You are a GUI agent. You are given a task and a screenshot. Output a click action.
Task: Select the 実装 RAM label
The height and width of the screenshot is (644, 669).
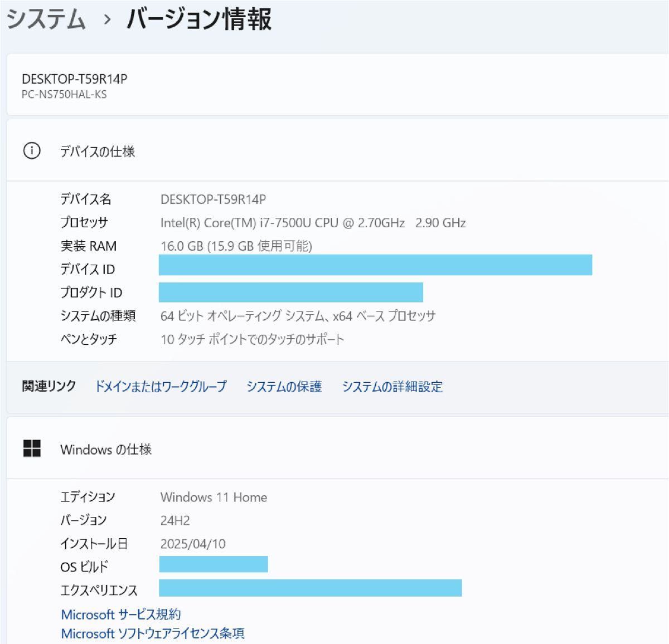click(88, 246)
